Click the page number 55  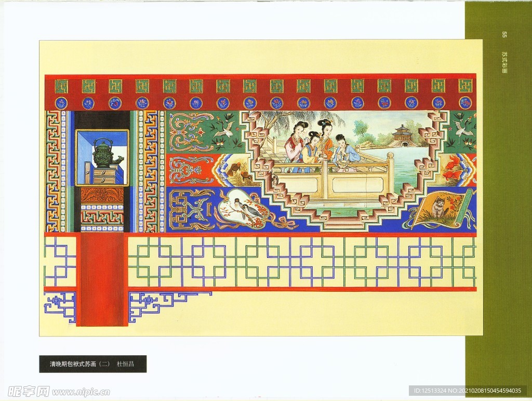(504, 34)
